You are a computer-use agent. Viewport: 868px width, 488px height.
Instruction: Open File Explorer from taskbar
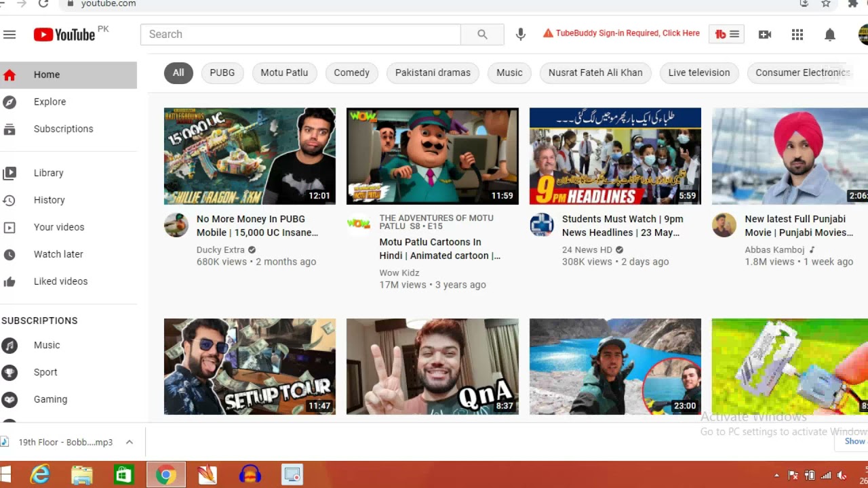tap(82, 474)
